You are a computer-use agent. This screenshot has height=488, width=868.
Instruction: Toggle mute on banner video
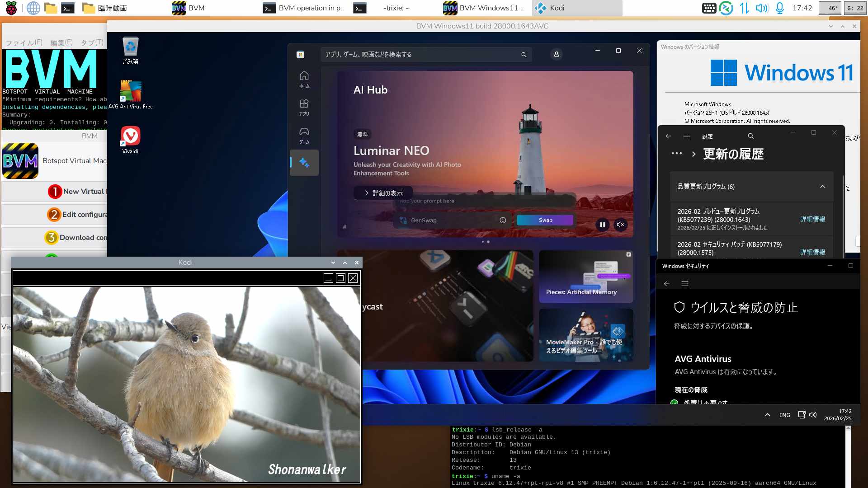pyautogui.click(x=621, y=225)
